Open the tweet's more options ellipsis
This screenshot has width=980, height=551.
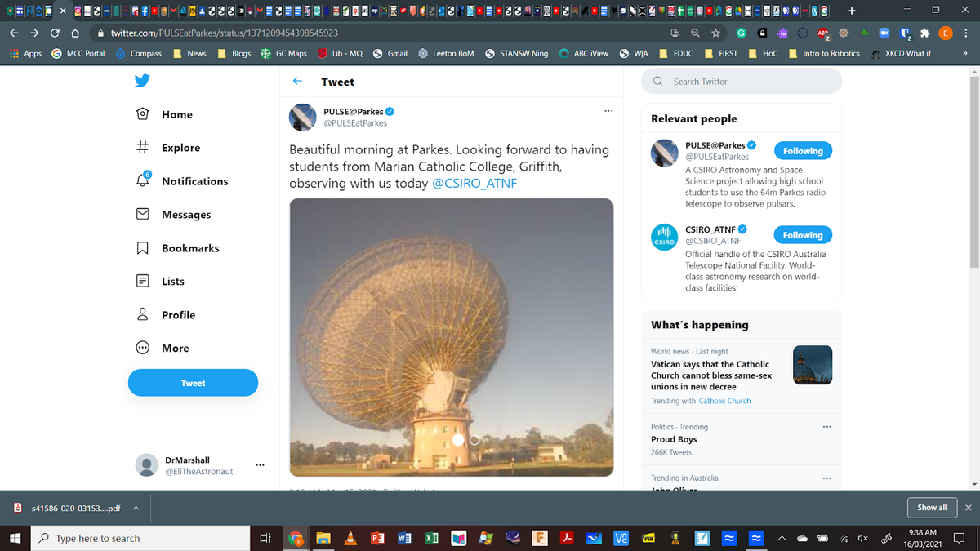pos(608,112)
